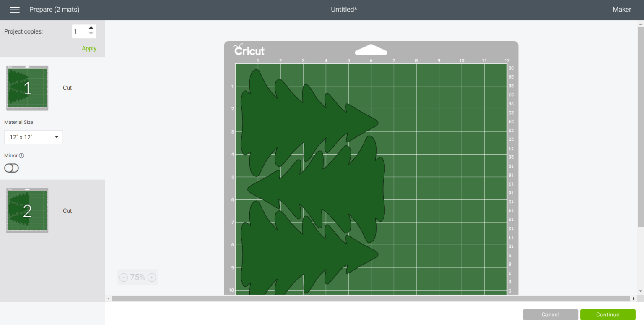Select mat 2 thumbnail
The height and width of the screenshot is (325, 644).
pos(27,211)
